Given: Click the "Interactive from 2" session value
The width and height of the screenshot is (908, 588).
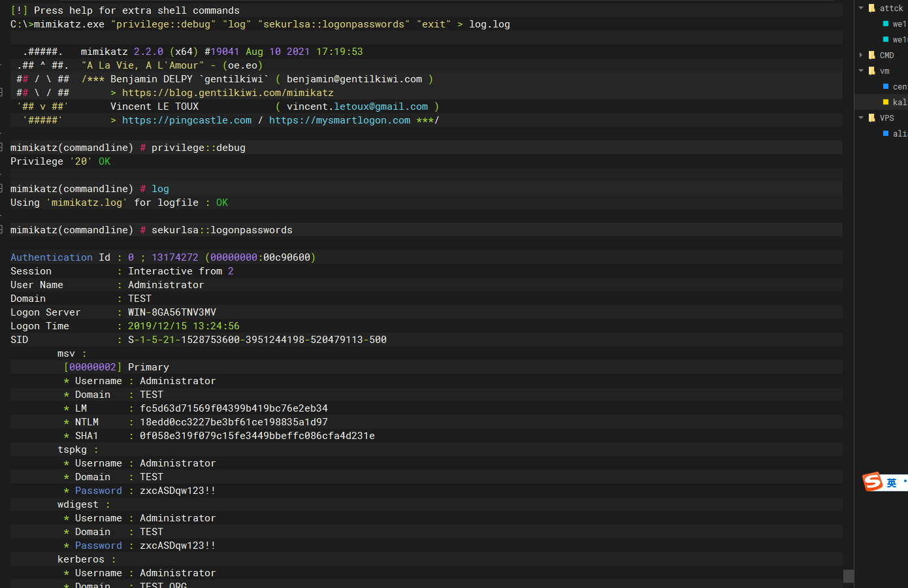Looking at the screenshot, I should coord(181,271).
